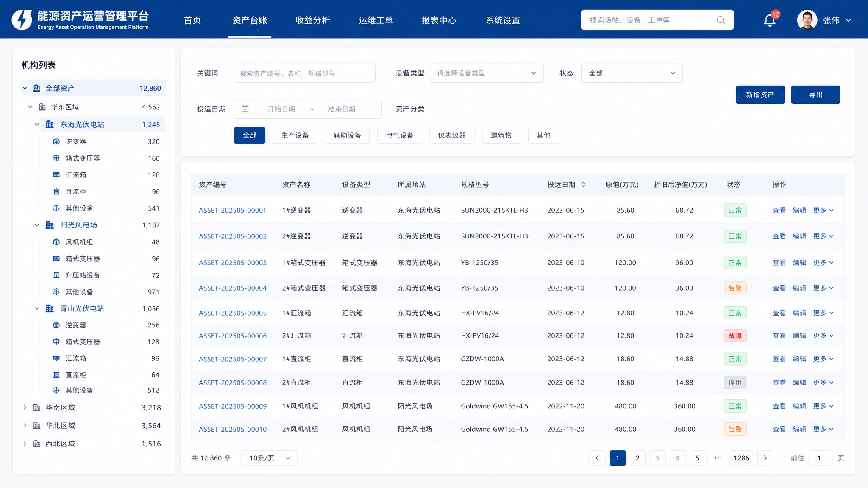The image size is (868, 488).
Task: Click the 升压站设备 tree icon
Action: [56, 275]
